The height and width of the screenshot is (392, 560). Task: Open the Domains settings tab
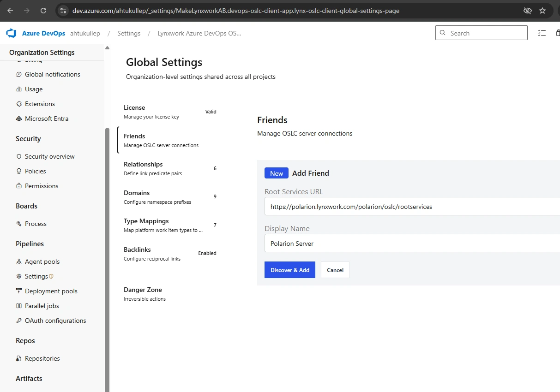(169, 197)
